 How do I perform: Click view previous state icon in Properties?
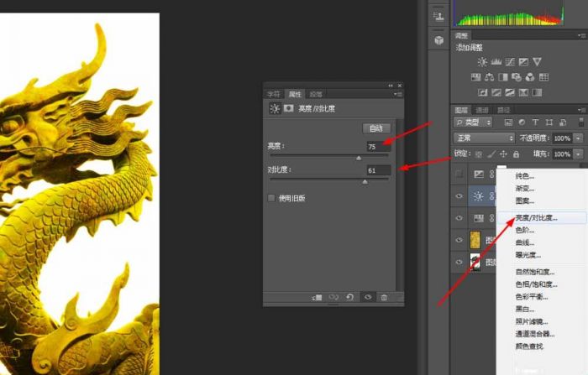[x=333, y=298]
